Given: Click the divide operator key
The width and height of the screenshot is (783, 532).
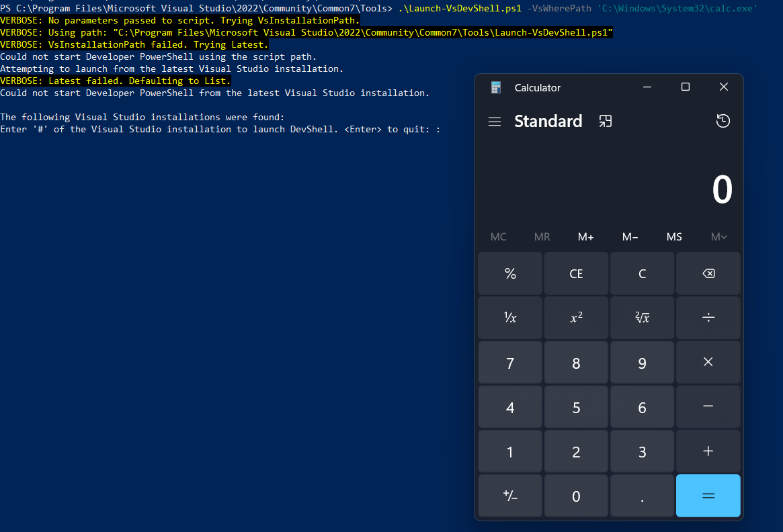Looking at the screenshot, I should pyautogui.click(x=708, y=318).
